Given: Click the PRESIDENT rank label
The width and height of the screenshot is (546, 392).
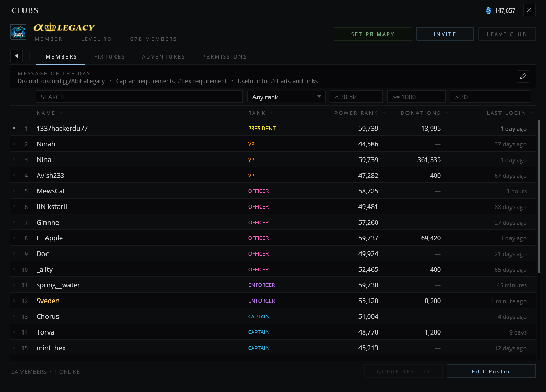Looking at the screenshot, I should 262,128.
